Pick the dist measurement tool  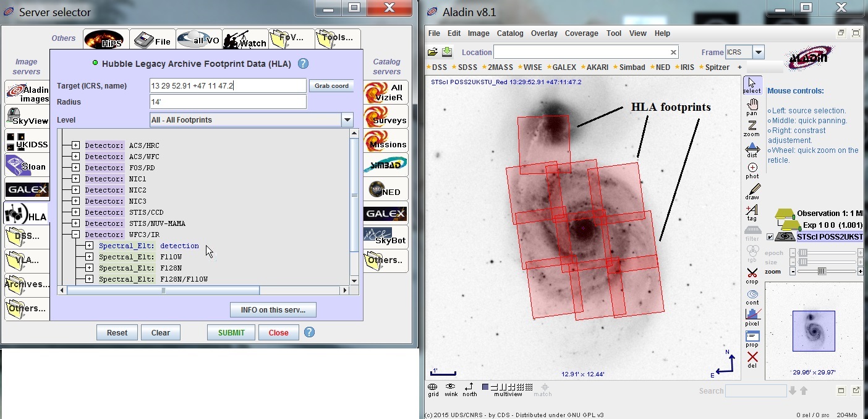752,150
